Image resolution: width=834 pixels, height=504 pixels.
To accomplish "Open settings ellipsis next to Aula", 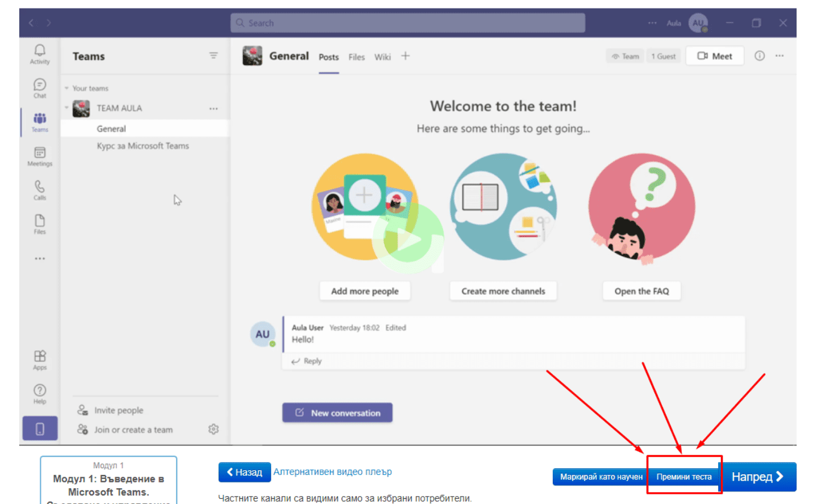I will point(652,23).
